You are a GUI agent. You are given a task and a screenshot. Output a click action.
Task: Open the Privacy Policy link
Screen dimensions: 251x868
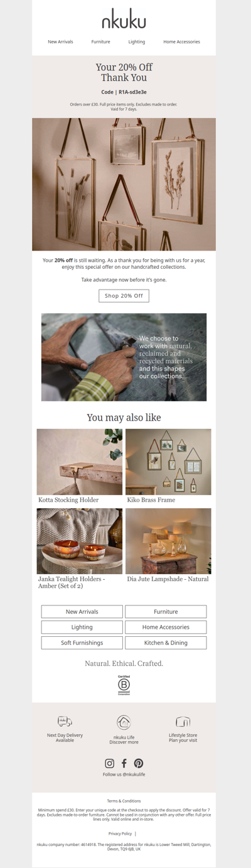(120, 833)
